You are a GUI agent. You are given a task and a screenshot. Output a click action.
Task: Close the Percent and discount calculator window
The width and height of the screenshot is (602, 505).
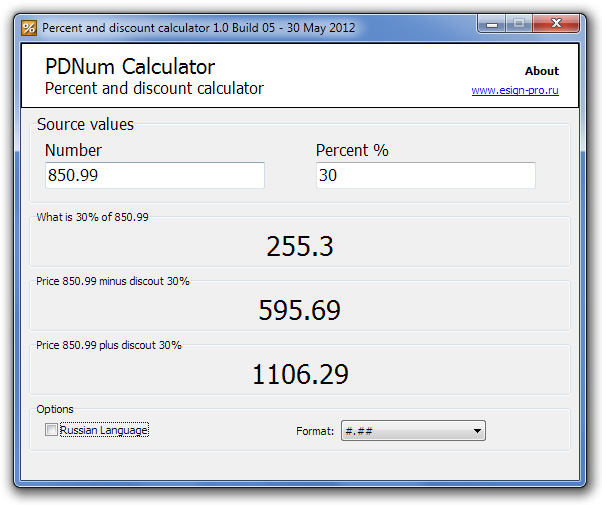click(x=556, y=24)
